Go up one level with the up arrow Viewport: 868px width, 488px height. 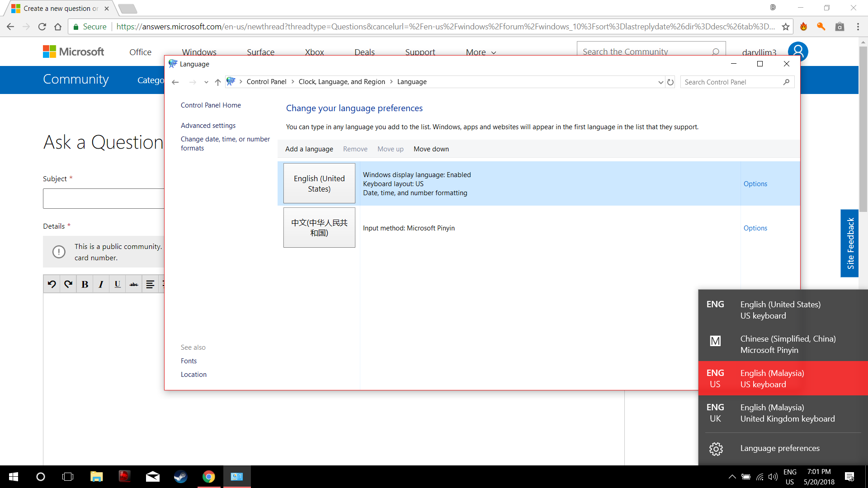click(217, 82)
